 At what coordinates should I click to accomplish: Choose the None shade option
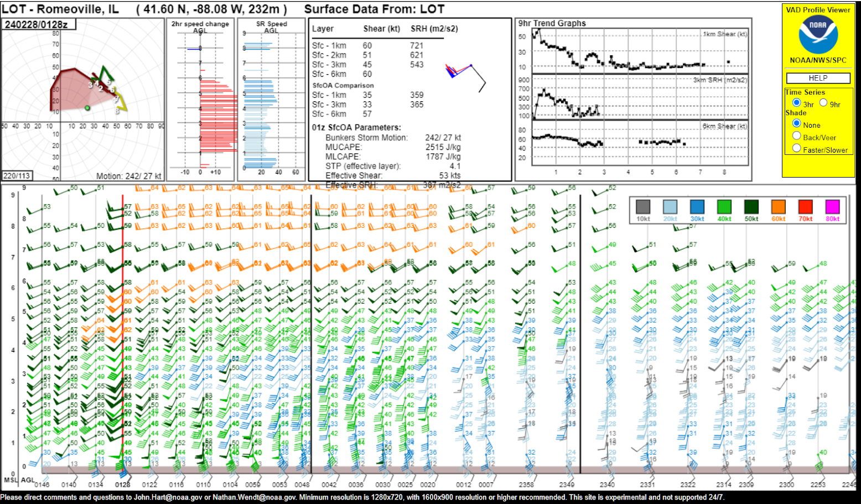pos(796,123)
